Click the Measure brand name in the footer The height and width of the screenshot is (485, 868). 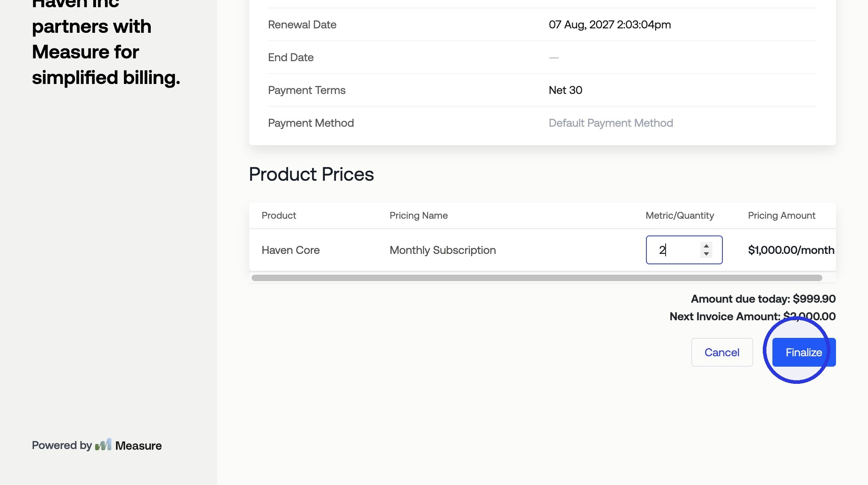pos(138,445)
